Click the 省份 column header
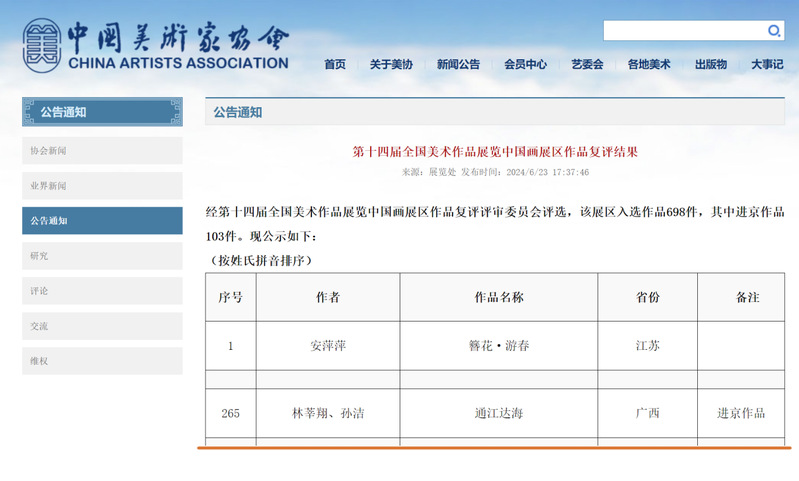 tap(647, 297)
